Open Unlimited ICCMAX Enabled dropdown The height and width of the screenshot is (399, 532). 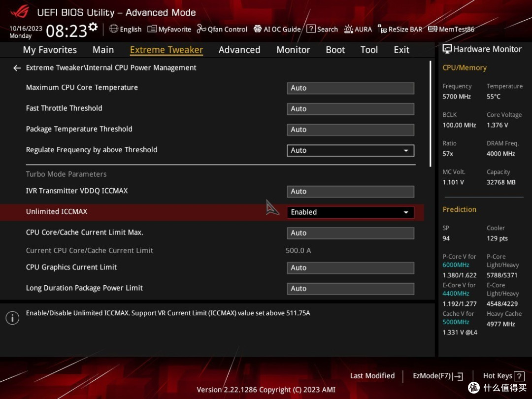(351, 212)
